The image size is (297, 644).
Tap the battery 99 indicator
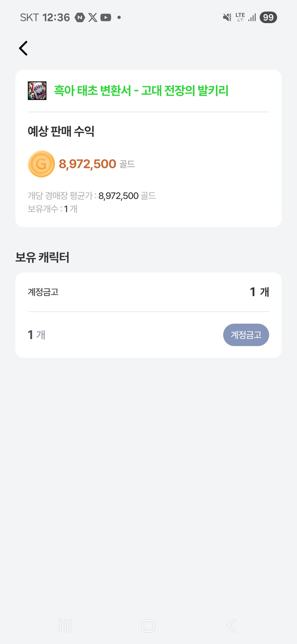(x=268, y=18)
